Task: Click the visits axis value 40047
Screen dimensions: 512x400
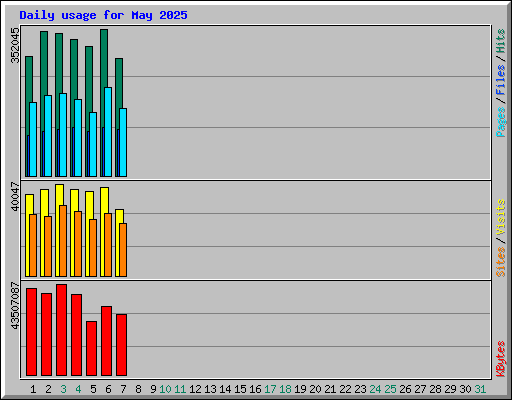Action: click(15, 196)
